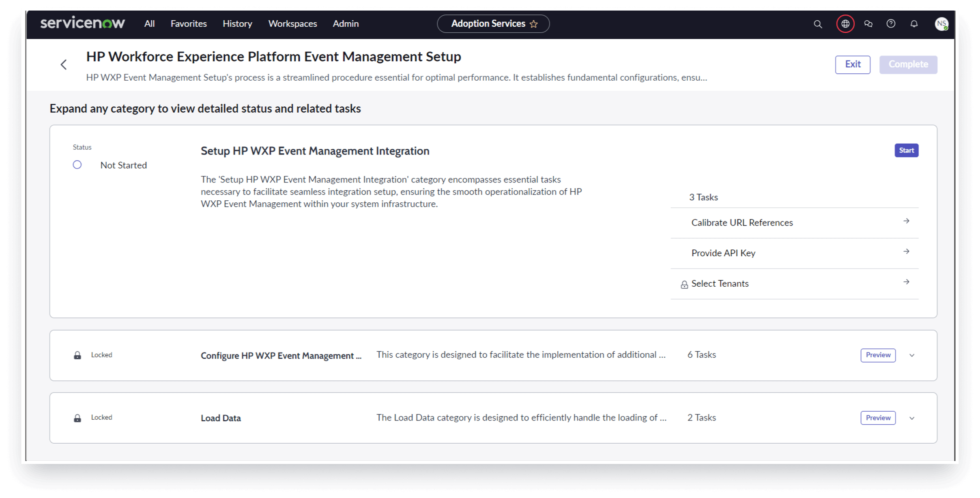Mark Adoption Services as favorite via star

coord(534,24)
